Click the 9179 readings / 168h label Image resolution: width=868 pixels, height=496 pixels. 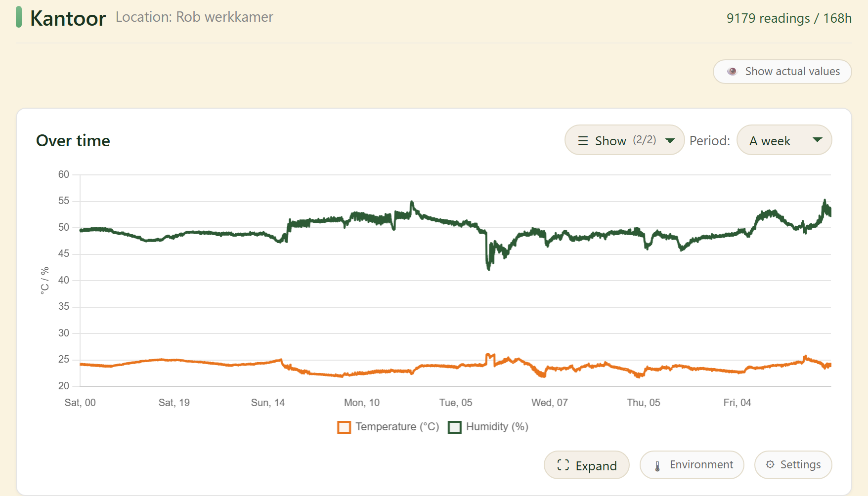789,18
